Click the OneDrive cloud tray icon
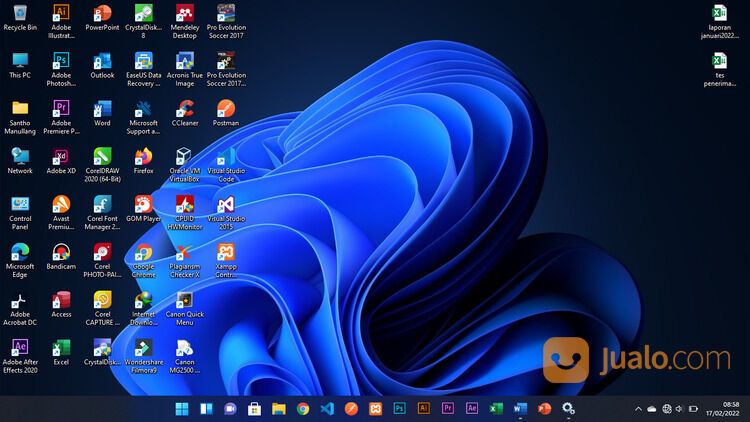 pos(651,409)
